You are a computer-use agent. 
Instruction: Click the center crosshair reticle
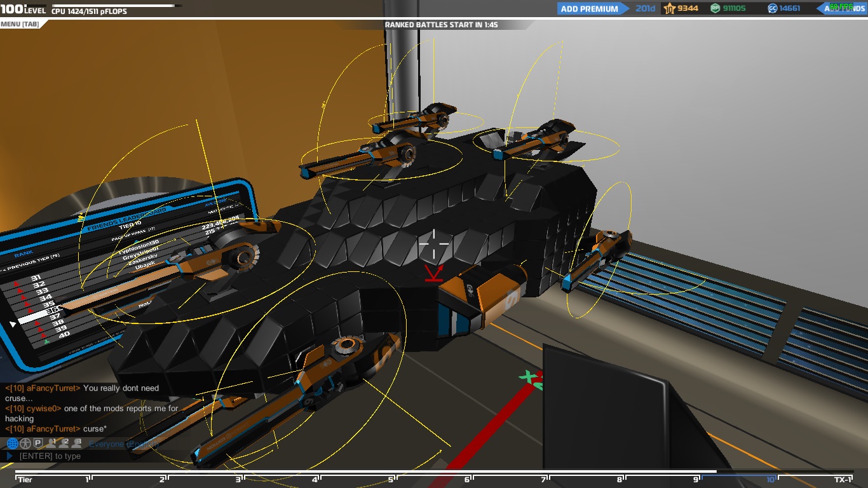coord(434,244)
